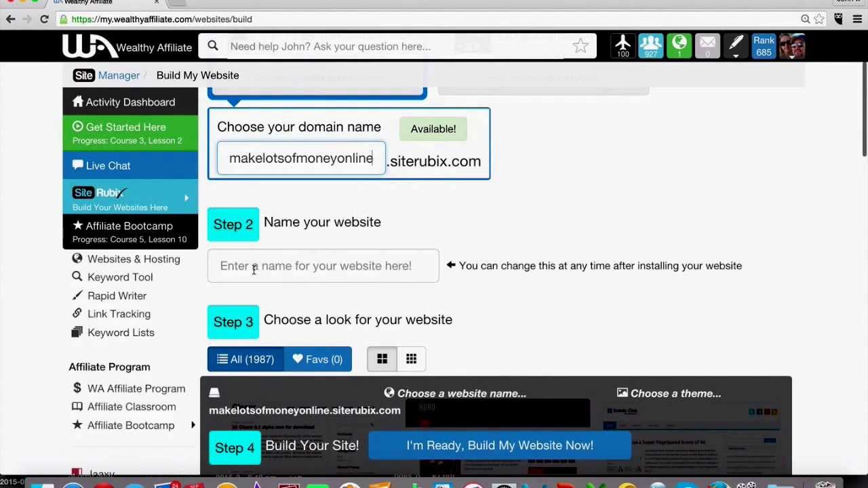Screen dimensions: 868x488
Task: Click the domain name input field
Action: point(301,158)
